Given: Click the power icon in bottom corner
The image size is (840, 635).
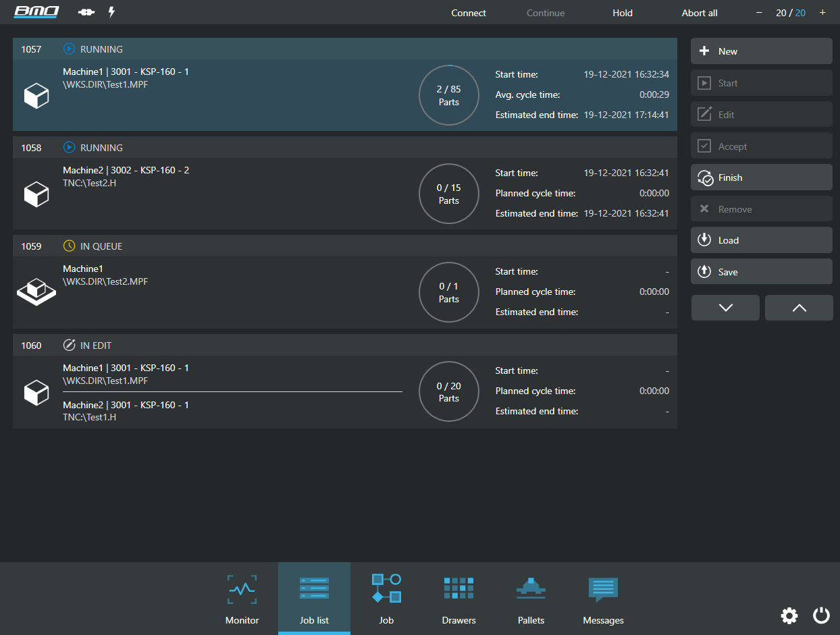Looking at the screenshot, I should [821, 615].
